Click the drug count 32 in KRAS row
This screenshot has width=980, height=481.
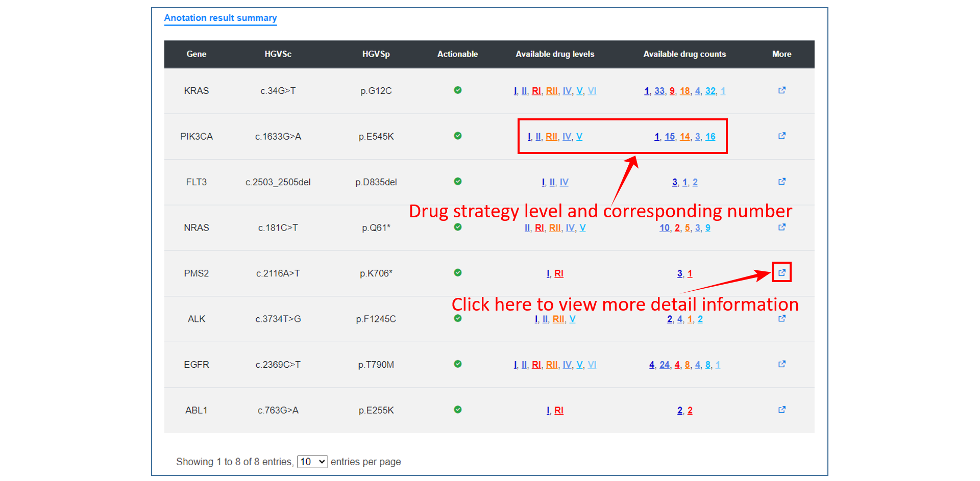click(710, 91)
